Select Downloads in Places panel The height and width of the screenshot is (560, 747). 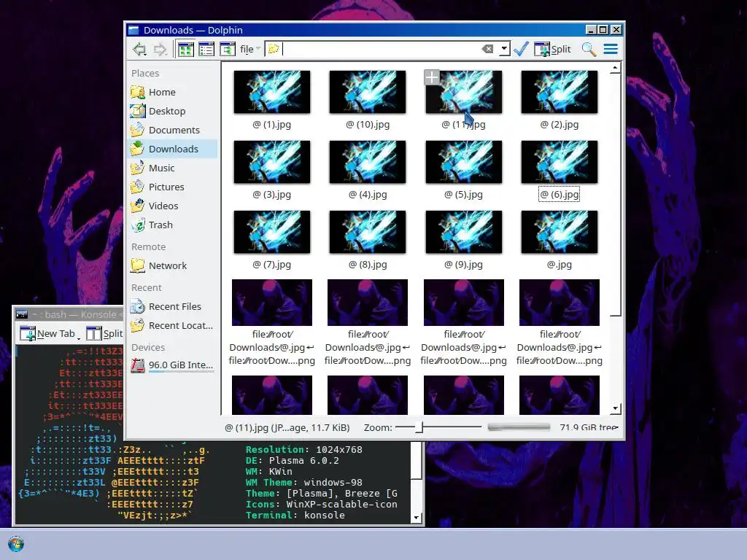[x=173, y=149]
